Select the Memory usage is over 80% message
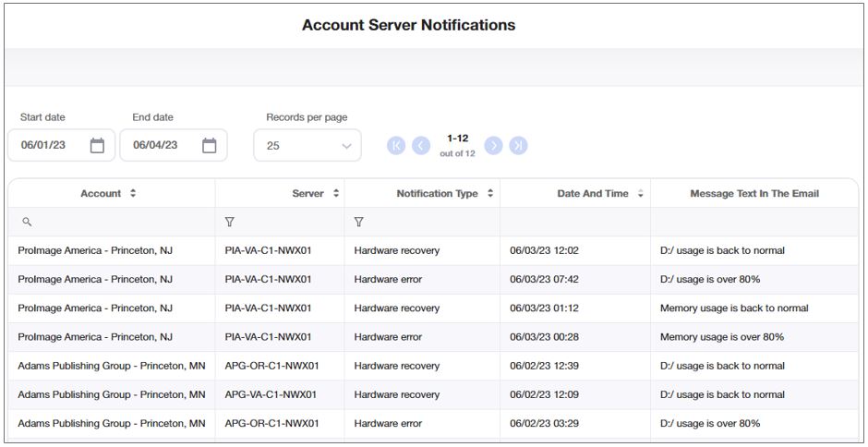Screen dimensions: 868x447 (721, 337)
